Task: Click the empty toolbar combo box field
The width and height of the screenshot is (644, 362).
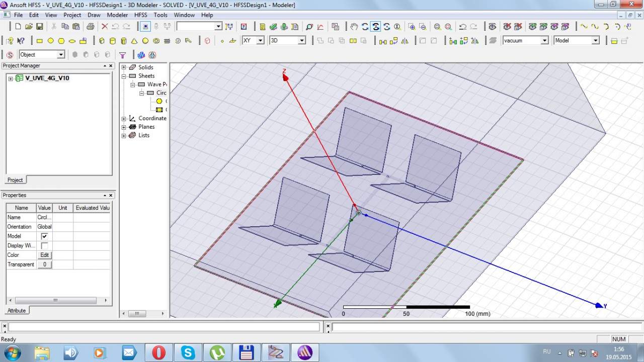Action: (x=199, y=26)
